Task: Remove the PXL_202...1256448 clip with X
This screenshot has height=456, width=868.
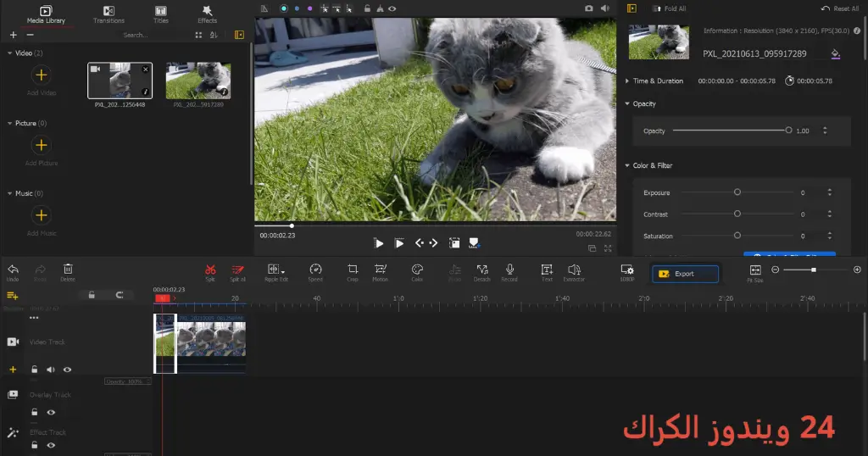Action: point(146,70)
